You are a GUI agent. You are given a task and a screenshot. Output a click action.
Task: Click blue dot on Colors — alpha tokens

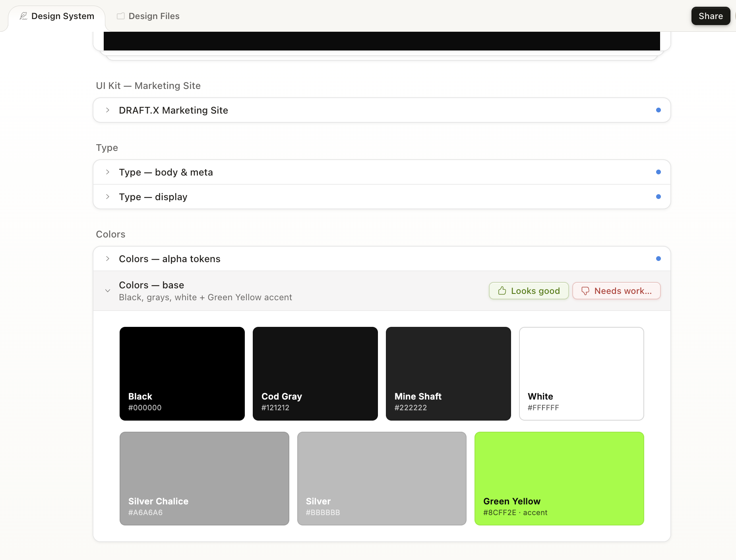[659, 259]
